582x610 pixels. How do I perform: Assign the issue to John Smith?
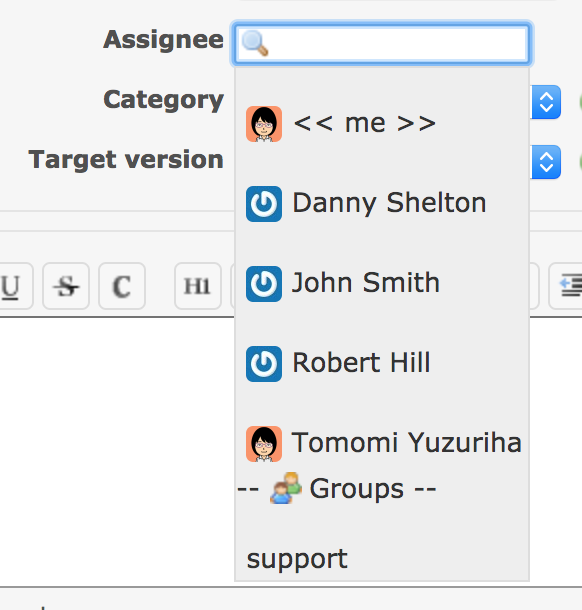point(382,284)
